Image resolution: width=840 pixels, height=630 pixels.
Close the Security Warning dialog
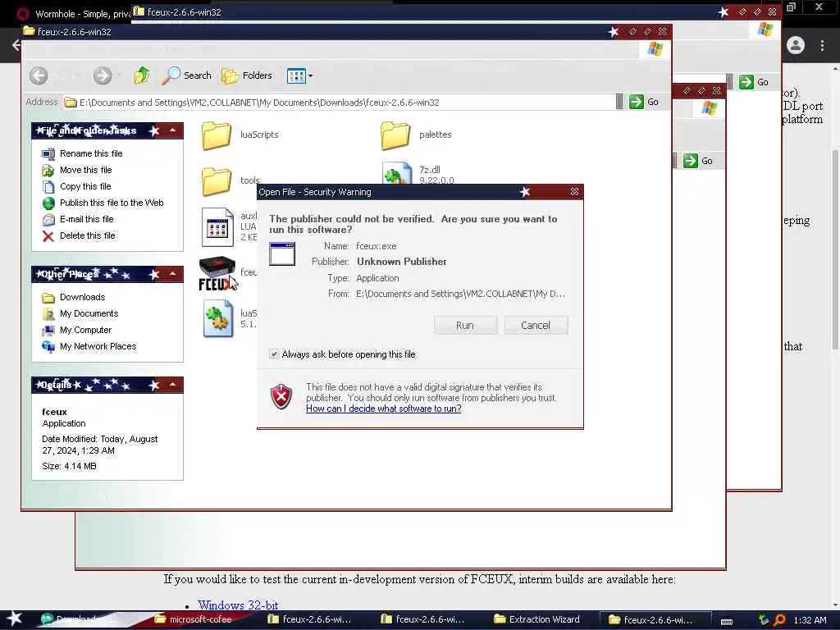click(574, 191)
